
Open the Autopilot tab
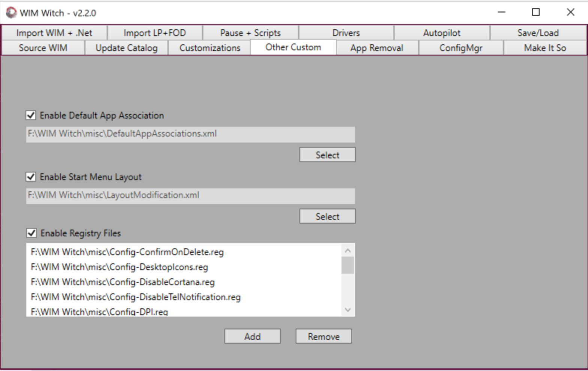pyautogui.click(x=442, y=33)
